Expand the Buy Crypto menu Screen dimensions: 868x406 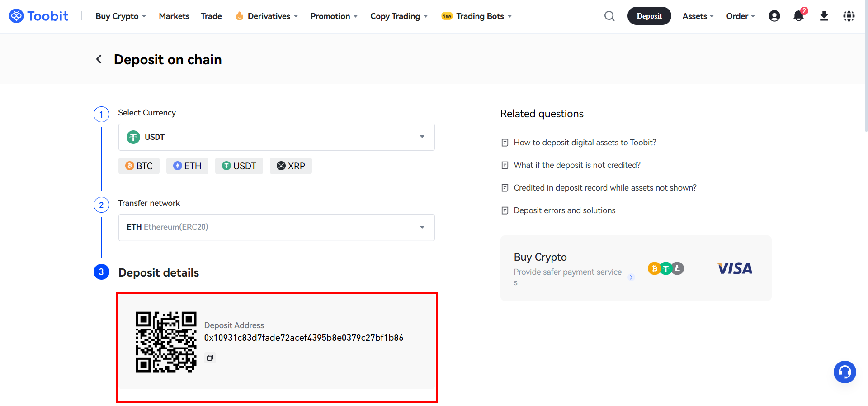121,16
